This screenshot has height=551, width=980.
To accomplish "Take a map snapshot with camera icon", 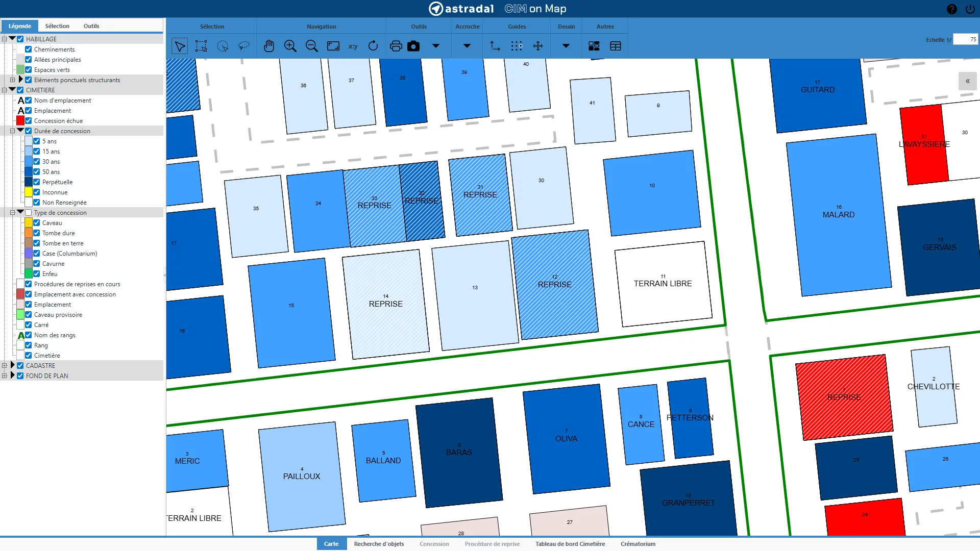I will [x=413, y=46].
